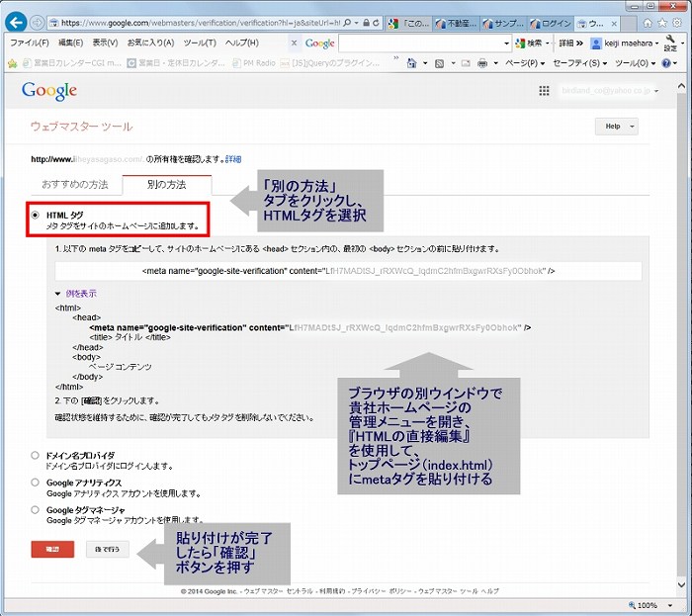Open the PM Radio favorites bookmark
This screenshot has height=616, width=692.
pyautogui.click(x=254, y=63)
